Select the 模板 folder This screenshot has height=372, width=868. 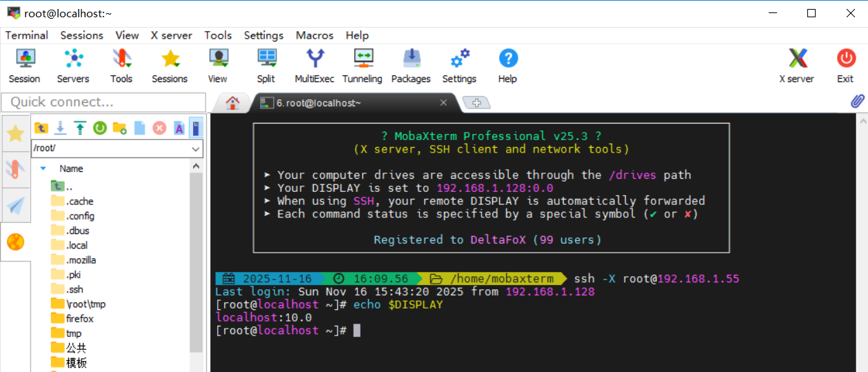(68, 362)
